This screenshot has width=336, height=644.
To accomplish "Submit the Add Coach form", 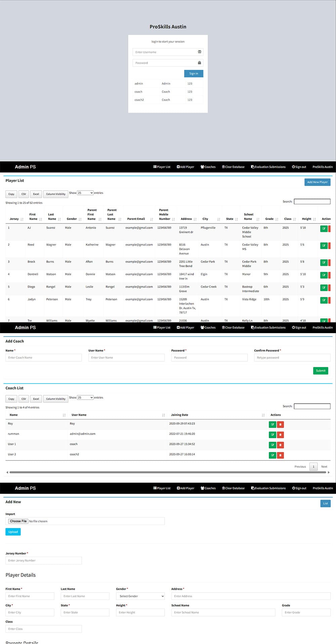I will point(320,371).
